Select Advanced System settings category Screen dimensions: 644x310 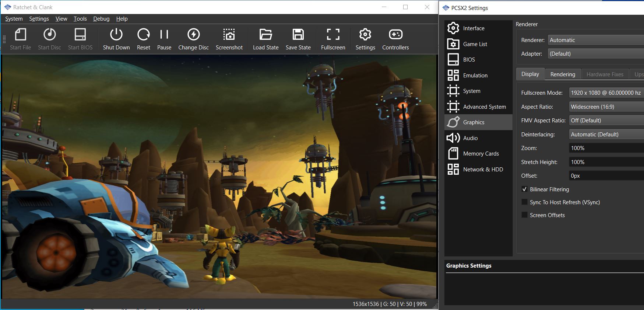point(478,107)
